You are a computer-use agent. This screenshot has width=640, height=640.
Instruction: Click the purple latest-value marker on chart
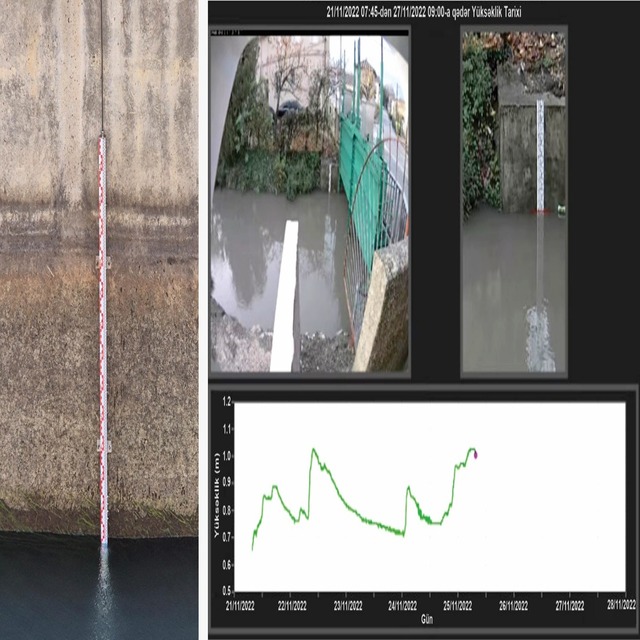[476, 454]
